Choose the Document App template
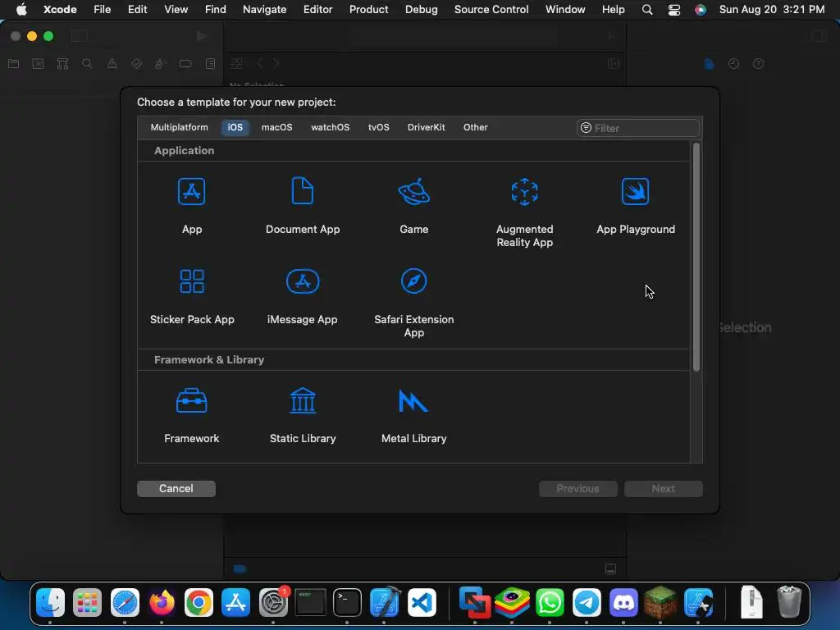The height and width of the screenshot is (630, 840). tap(303, 190)
